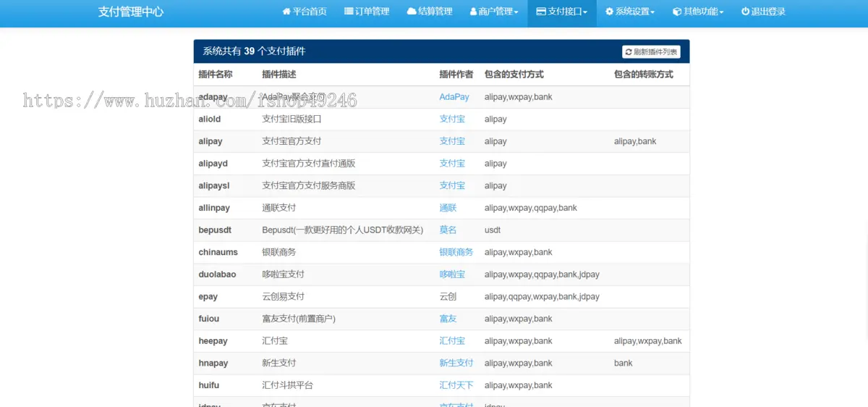Open the 汇付天下 author link
868x407 pixels.
[456, 385]
